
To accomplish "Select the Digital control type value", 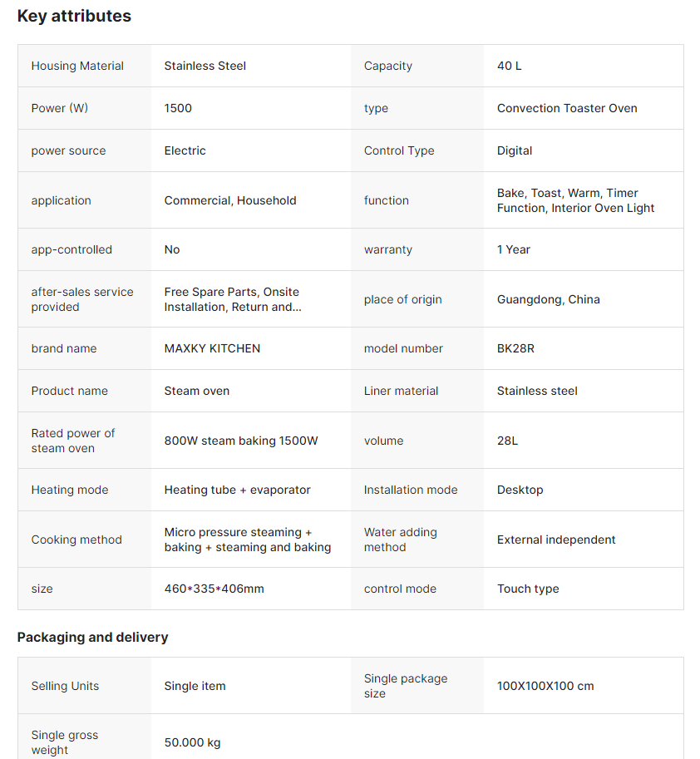I will coord(515,150).
